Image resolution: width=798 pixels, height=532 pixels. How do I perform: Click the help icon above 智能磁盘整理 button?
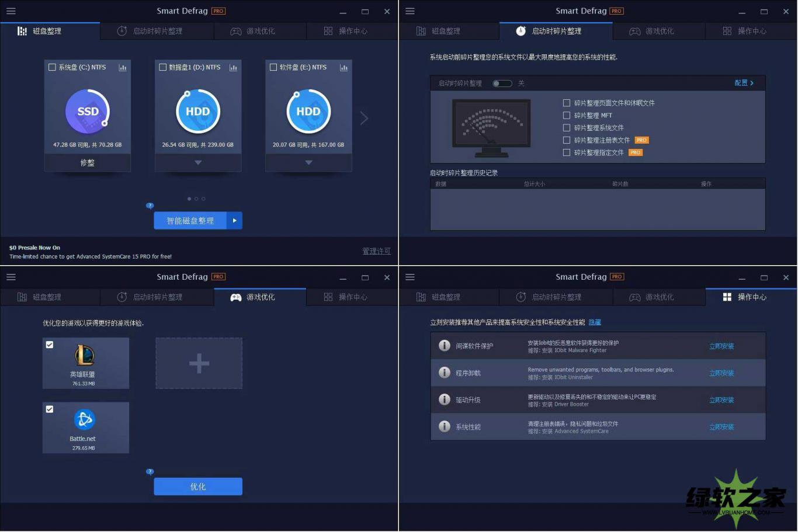(150, 206)
